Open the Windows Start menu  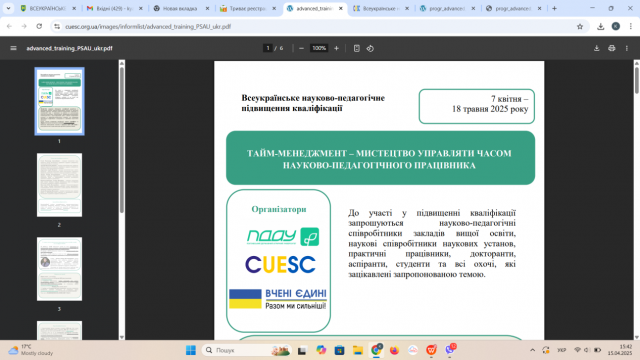[x=191, y=350]
